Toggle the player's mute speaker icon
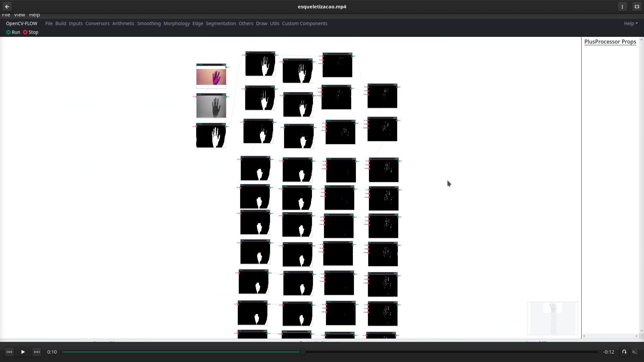The image size is (644, 362). pos(635,352)
